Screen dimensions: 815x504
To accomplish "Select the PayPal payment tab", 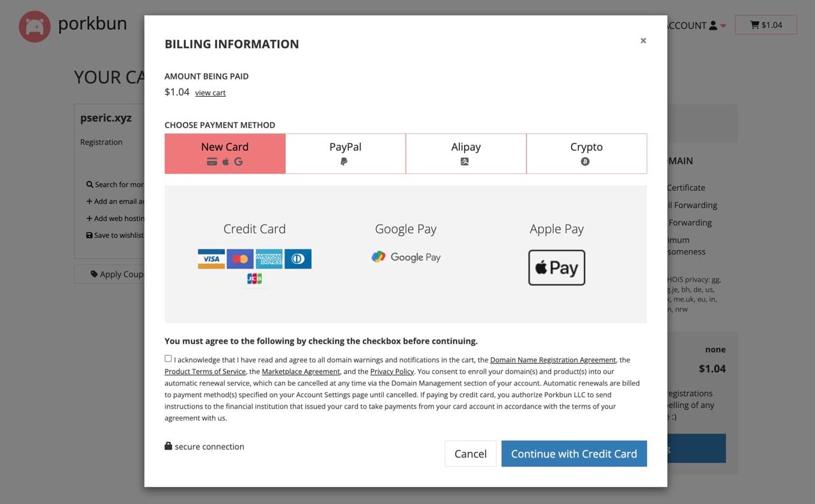I will pyautogui.click(x=345, y=153).
